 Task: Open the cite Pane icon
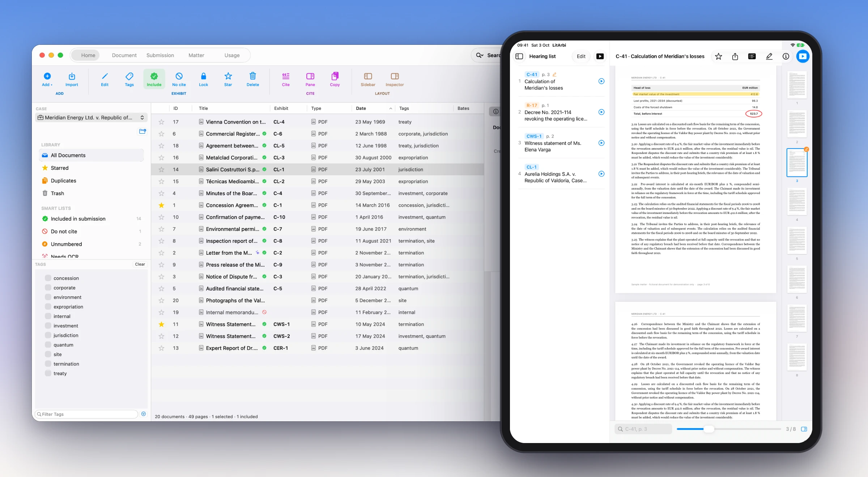(310, 79)
